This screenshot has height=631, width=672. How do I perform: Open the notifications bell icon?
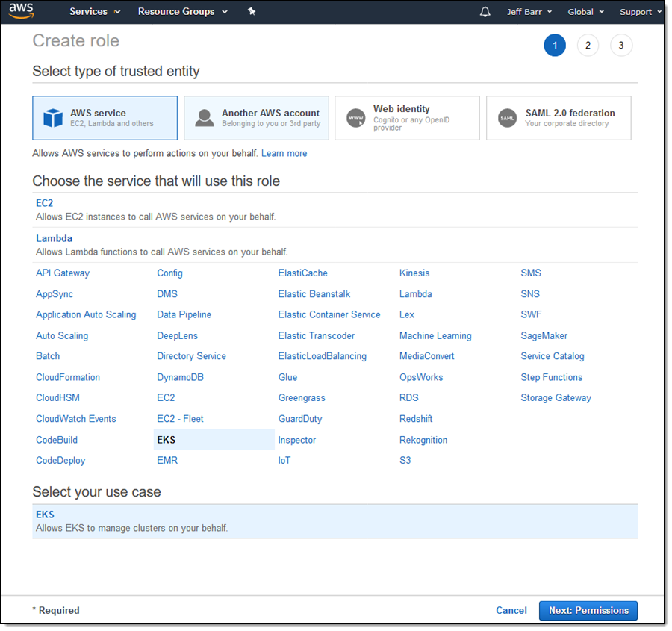pos(485,12)
